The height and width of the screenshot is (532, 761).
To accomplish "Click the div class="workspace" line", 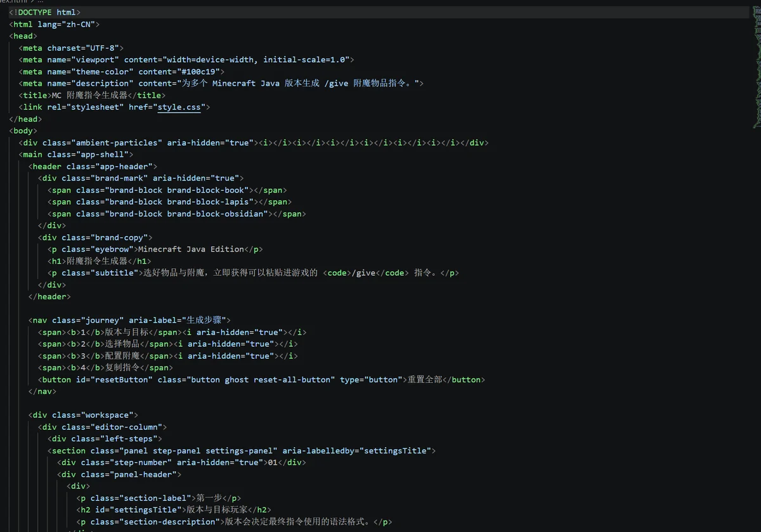I will coord(83,415).
